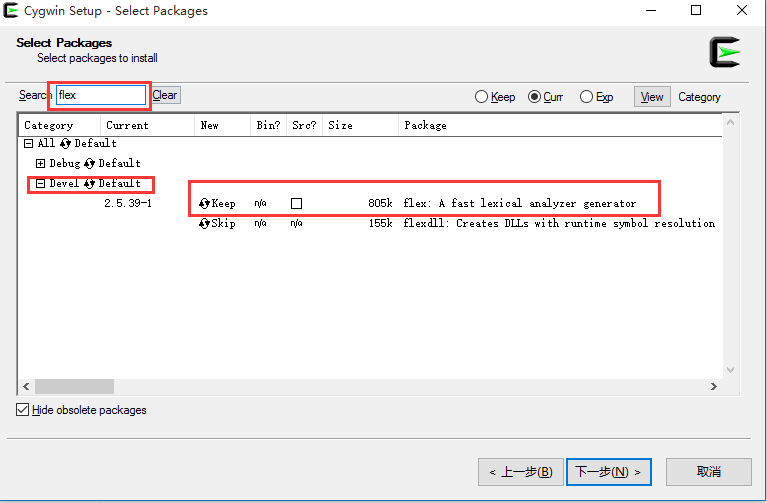Close the Cygwin Setup window
The width and height of the screenshot is (767, 503).
click(742, 10)
